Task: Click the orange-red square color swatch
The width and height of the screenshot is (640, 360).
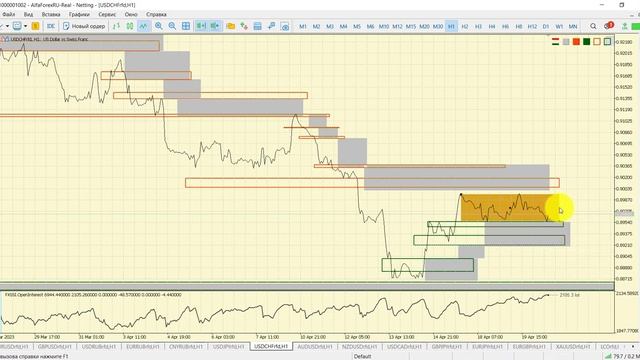Action: (576, 42)
